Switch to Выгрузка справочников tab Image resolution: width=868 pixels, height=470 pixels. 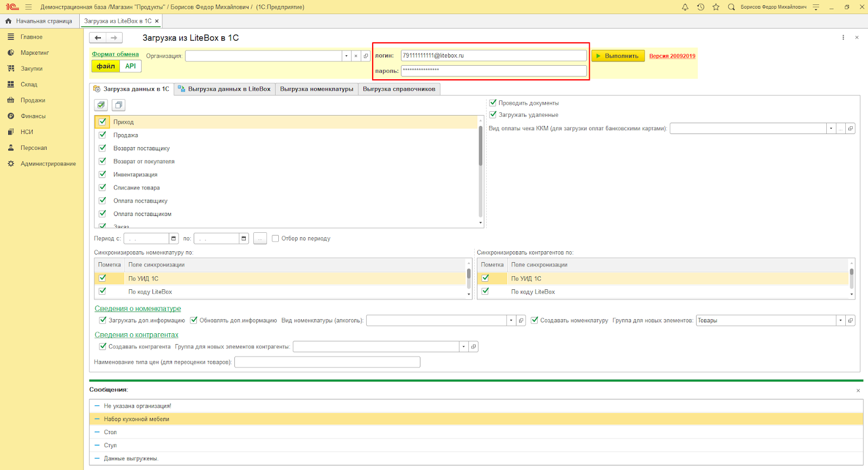[x=399, y=89]
